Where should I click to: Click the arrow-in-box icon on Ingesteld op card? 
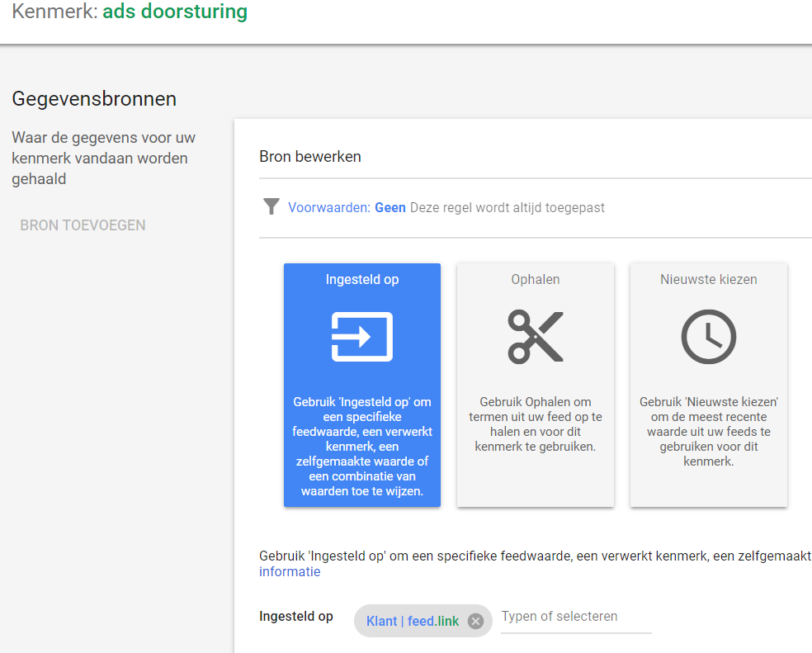pyautogui.click(x=361, y=337)
